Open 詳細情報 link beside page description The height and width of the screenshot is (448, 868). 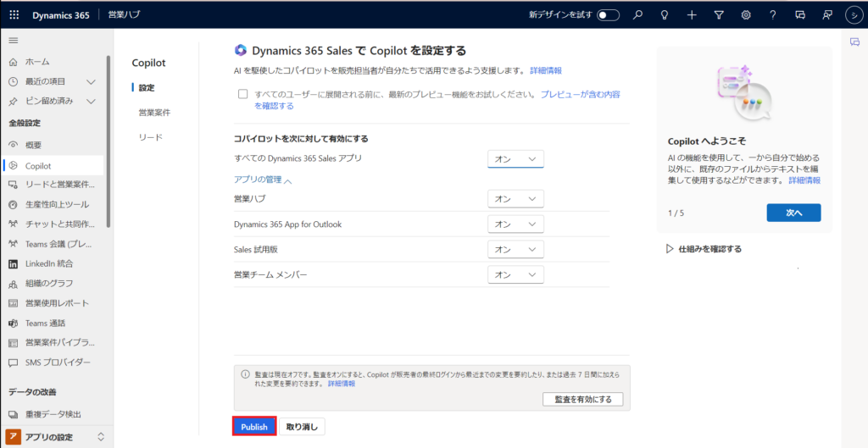pyautogui.click(x=546, y=71)
